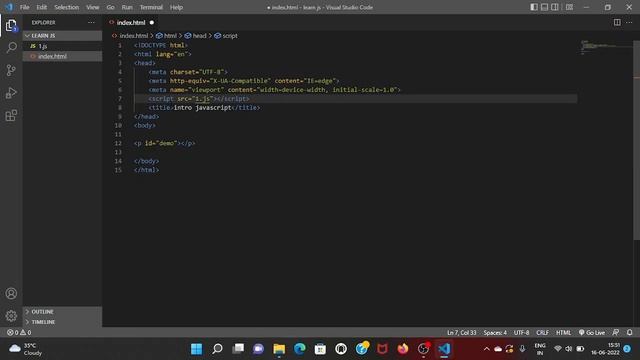This screenshot has height=360, width=640.
Task: Open Task View icon in taskbar
Action: click(238, 349)
